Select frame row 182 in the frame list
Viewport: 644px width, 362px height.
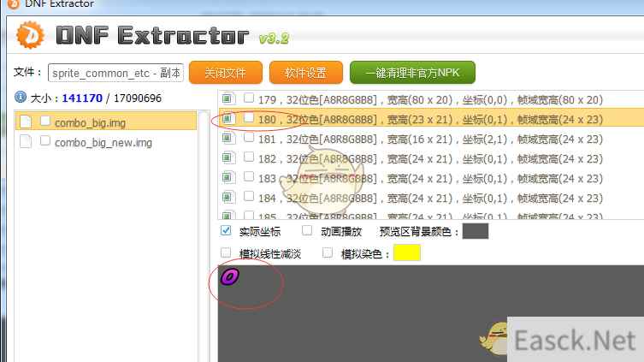pyautogui.click(x=431, y=158)
